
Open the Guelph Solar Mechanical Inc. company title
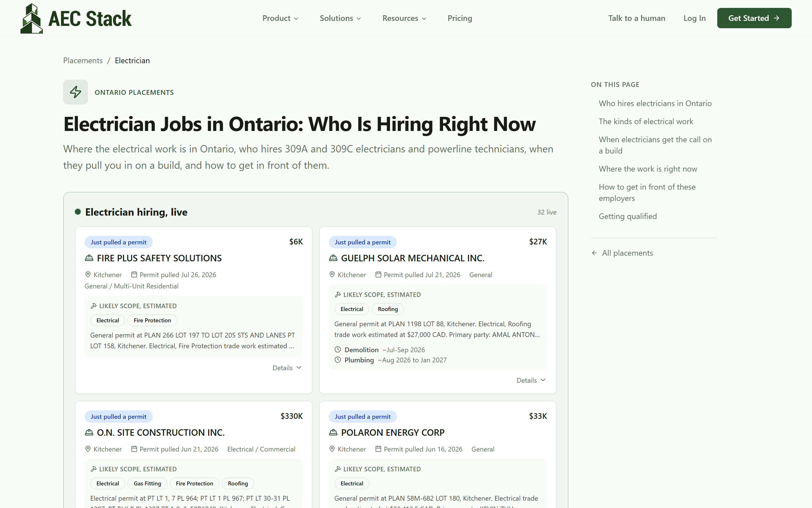(413, 258)
